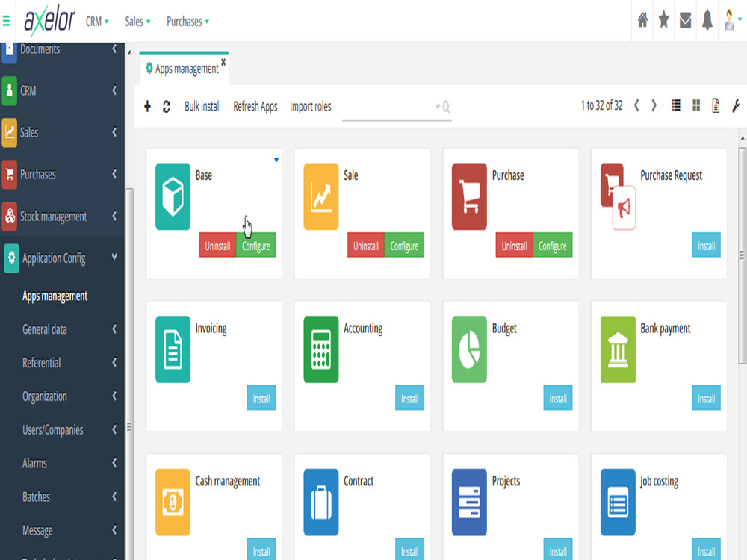Screen dimensions: 747x560
Task: Open the user profile avatar menu
Action: pos(732,20)
